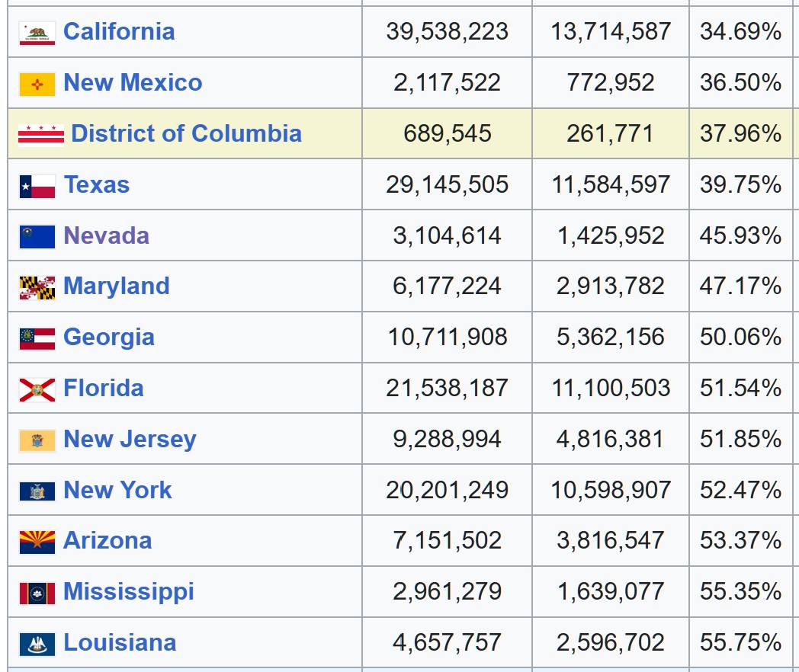
Task: Follow the District of Columbia link
Action: coord(187,133)
